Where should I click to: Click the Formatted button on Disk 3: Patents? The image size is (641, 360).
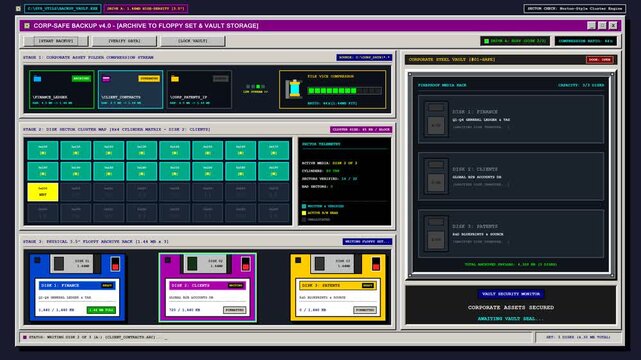[365, 310]
